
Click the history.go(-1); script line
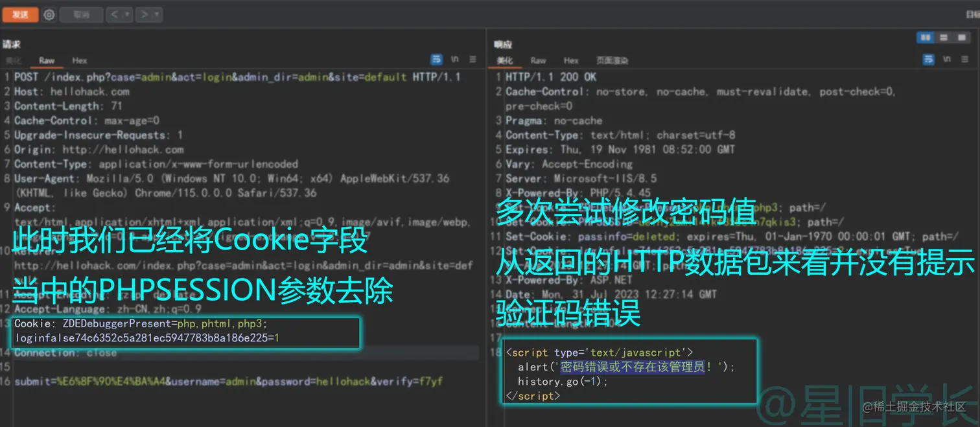[x=563, y=382]
